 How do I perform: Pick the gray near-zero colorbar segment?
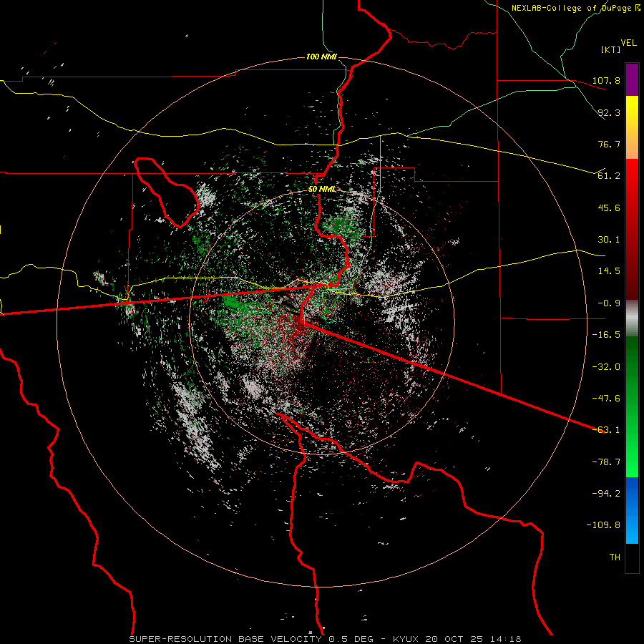pyautogui.click(x=632, y=318)
